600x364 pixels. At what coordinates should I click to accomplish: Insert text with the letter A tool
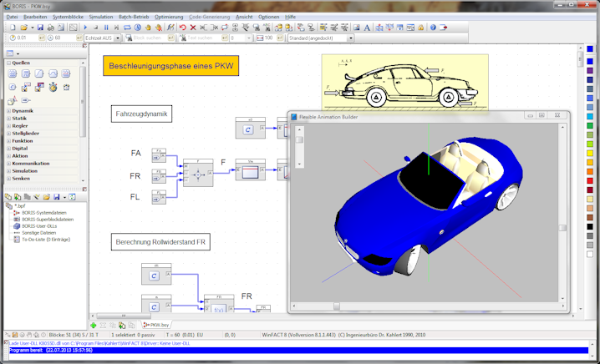pyautogui.click(x=367, y=28)
